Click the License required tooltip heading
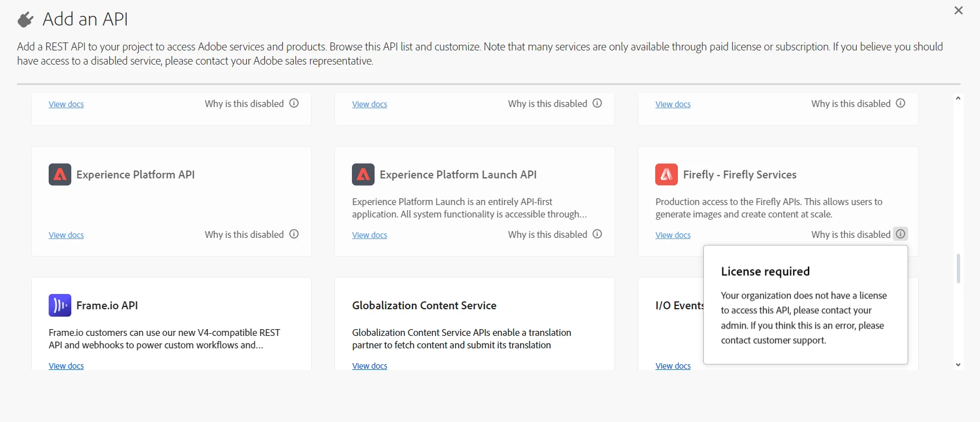This screenshot has height=422, width=980. point(765,271)
